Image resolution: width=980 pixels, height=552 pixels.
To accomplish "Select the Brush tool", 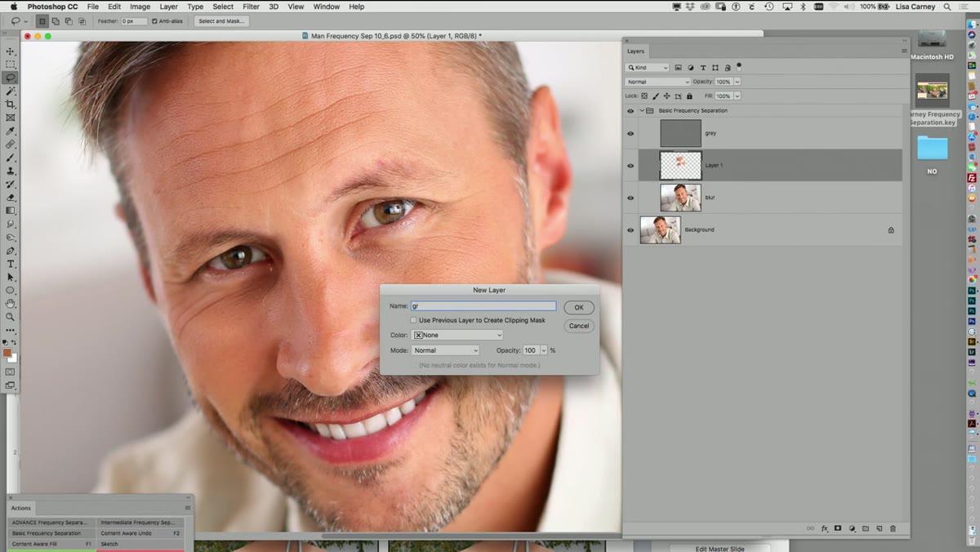I will click(x=11, y=158).
